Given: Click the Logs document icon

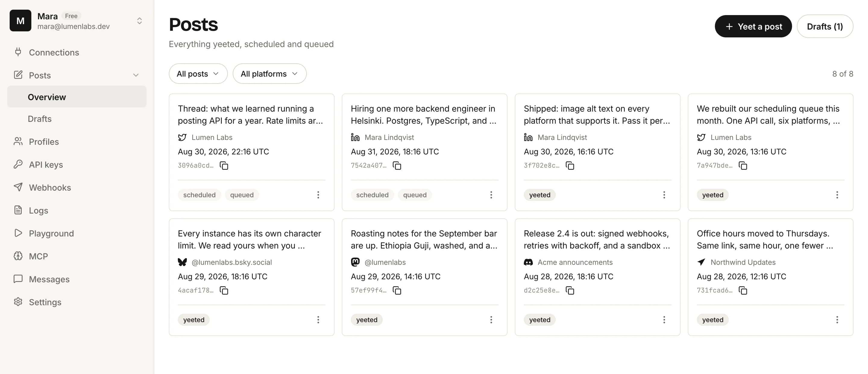Looking at the screenshot, I should tap(18, 210).
